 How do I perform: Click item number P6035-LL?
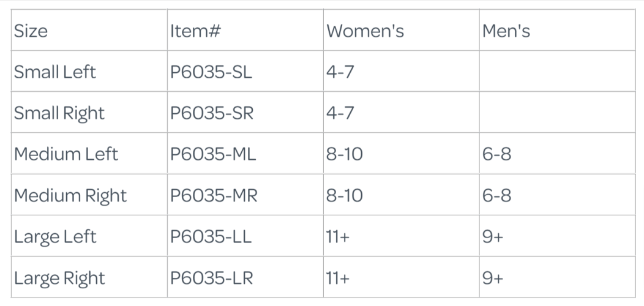click(x=211, y=237)
